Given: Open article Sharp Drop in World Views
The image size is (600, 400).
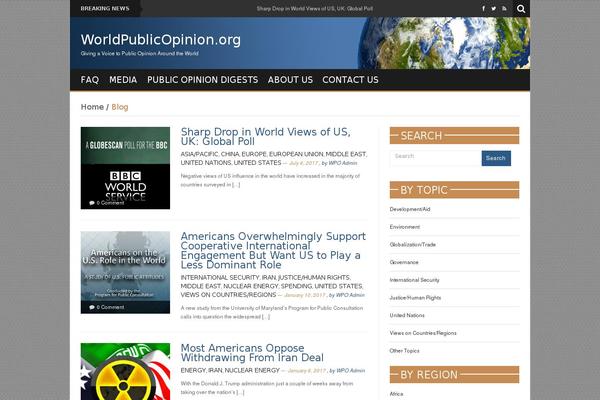Looking at the screenshot, I should click(266, 137).
